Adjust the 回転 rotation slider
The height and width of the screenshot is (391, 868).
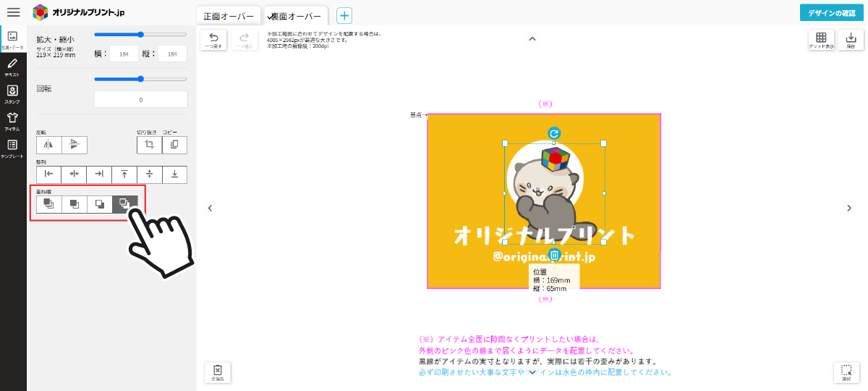(x=140, y=79)
